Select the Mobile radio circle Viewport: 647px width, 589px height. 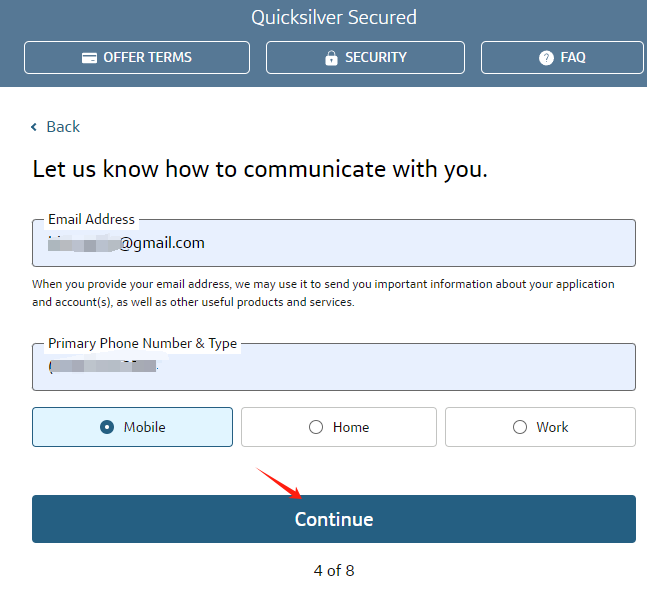pyautogui.click(x=107, y=427)
